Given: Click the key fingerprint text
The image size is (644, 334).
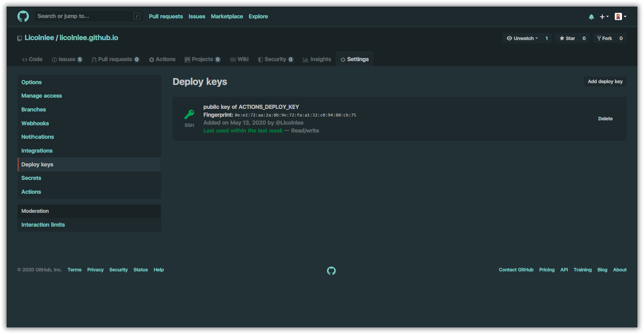Looking at the screenshot, I should point(295,115).
